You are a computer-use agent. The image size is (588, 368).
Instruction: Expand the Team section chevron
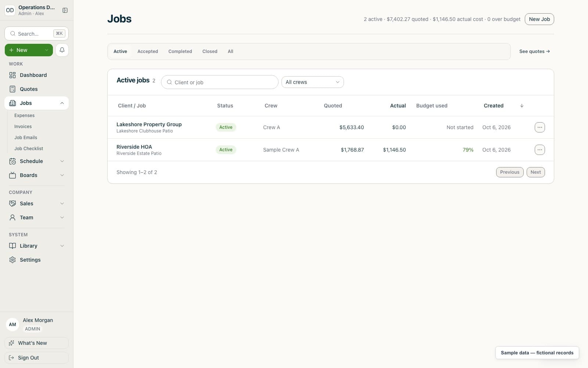(62, 217)
